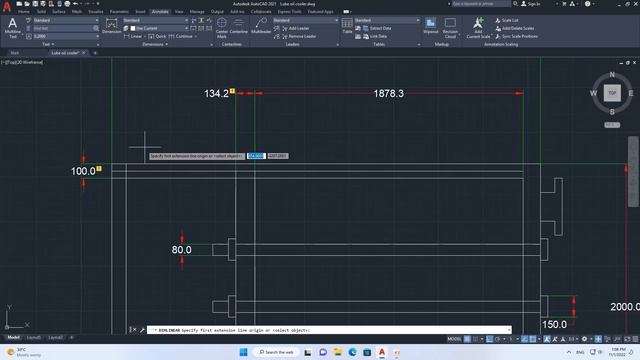The height and width of the screenshot is (360, 640).
Task: Open Windows Start button on taskbar
Action: (243, 352)
